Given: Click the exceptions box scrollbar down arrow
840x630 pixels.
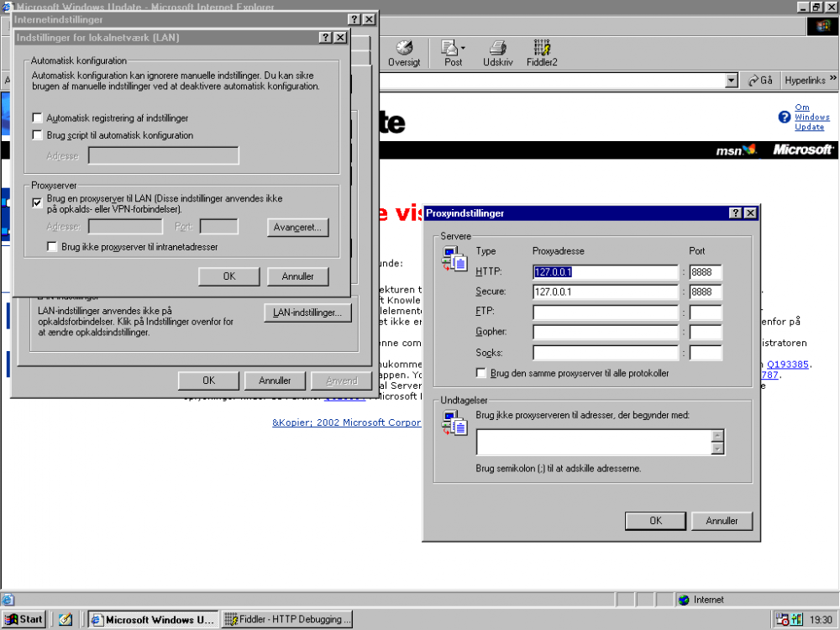Looking at the screenshot, I should click(717, 449).
